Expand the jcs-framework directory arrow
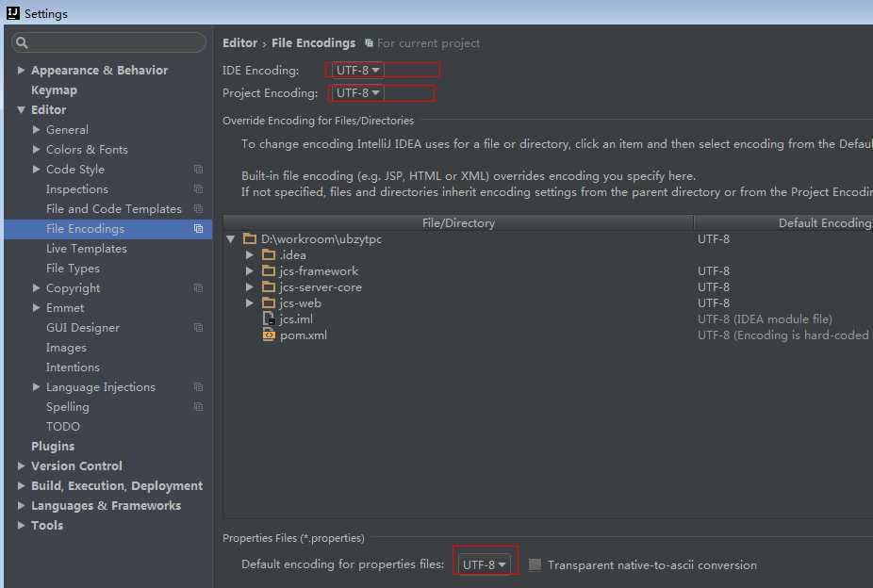This screenshot has height=588, width=873. tap(250, 271)
